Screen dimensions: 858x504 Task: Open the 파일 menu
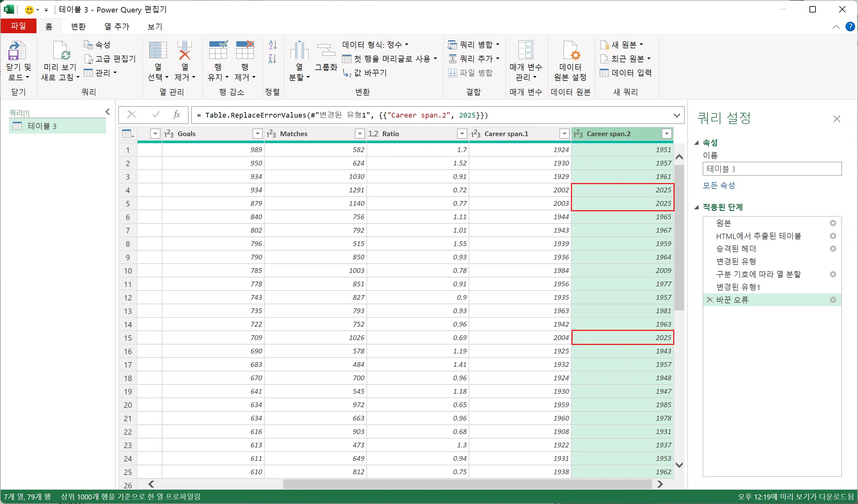point(19,26)
